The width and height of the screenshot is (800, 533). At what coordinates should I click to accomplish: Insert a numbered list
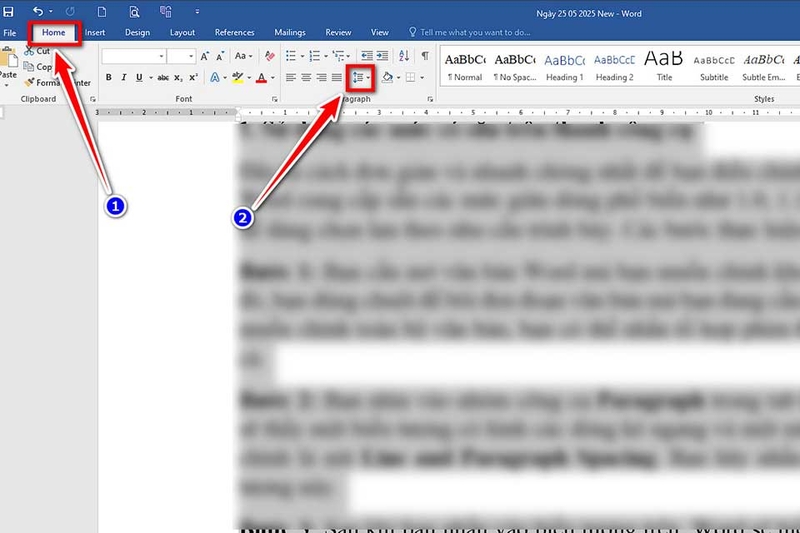(314, 56)
